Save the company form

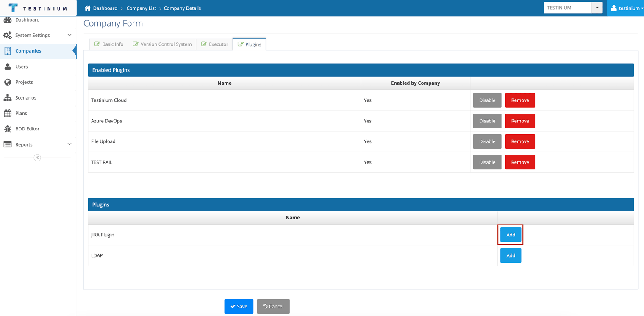239,307
